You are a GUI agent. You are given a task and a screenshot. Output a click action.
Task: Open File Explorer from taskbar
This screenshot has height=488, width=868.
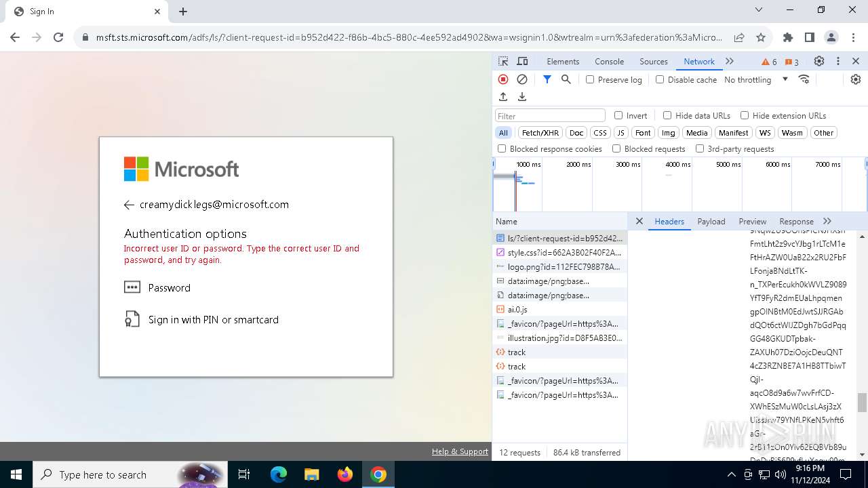tap(311, 474)
